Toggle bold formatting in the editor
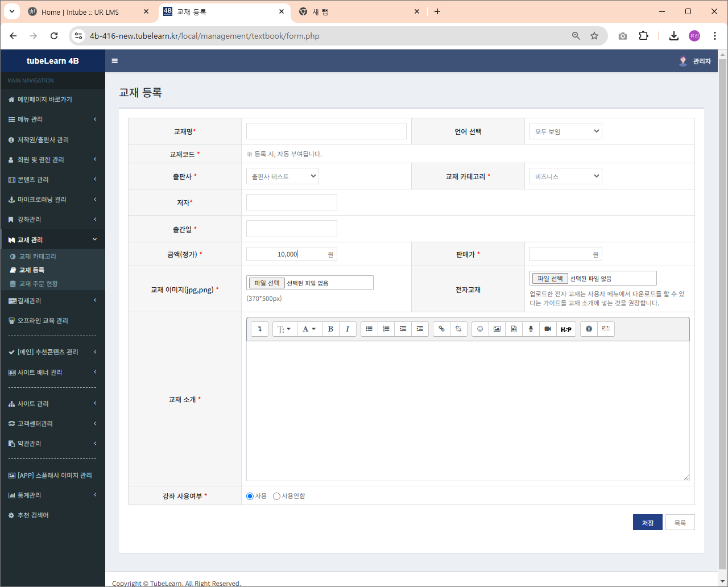The image size is (728, 587). point(330,329)
